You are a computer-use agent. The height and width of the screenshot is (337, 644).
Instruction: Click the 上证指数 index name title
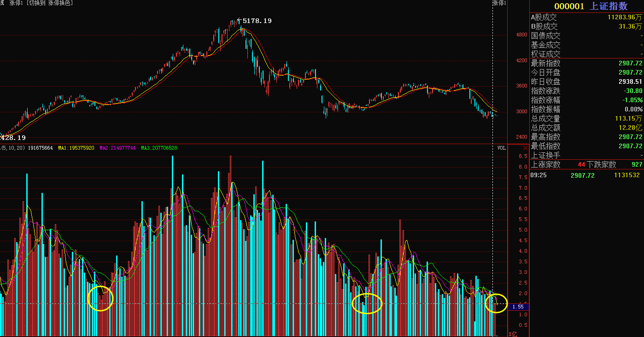pos(609,6)
